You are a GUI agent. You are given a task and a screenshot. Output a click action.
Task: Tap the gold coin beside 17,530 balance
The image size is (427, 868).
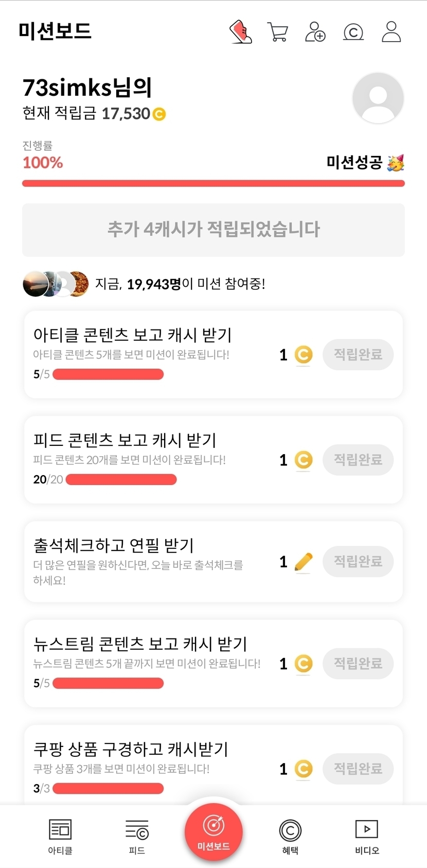click(159, 114)
